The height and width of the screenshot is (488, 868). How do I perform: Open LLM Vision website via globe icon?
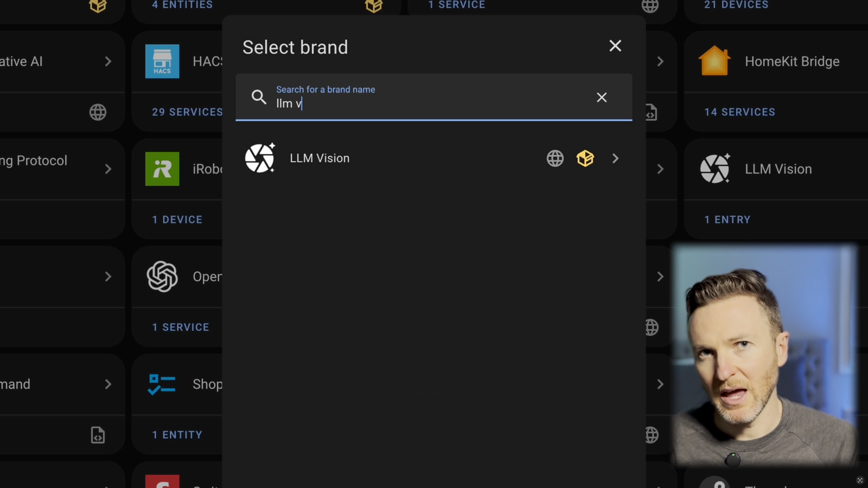[x=554, y=158]
